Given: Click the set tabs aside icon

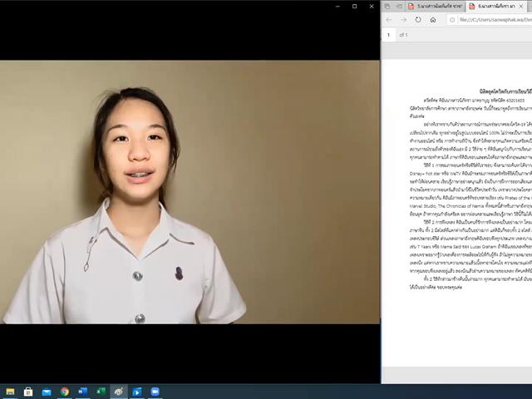Looking at the screenshot, I should 399,6.
